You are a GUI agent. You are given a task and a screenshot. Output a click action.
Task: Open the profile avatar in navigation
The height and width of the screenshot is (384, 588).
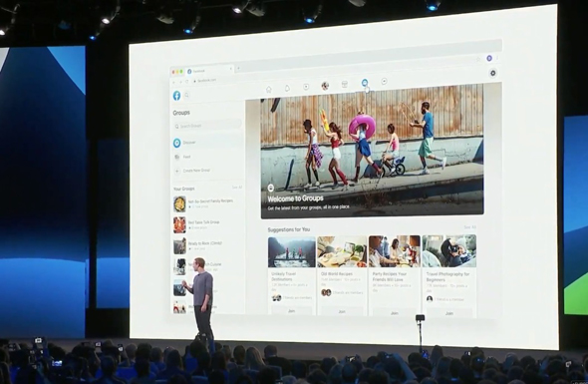click(325, 86)
